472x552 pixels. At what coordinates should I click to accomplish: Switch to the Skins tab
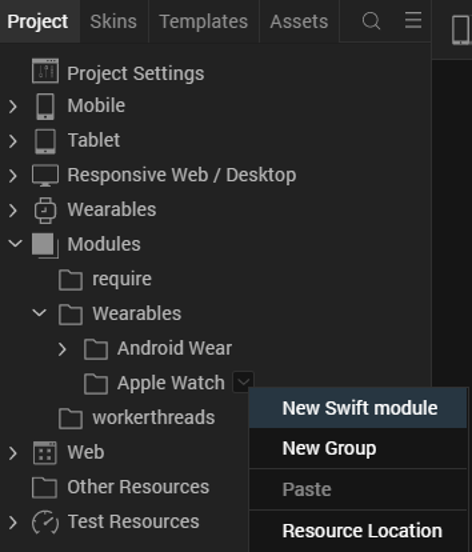[x=113, y=21]
